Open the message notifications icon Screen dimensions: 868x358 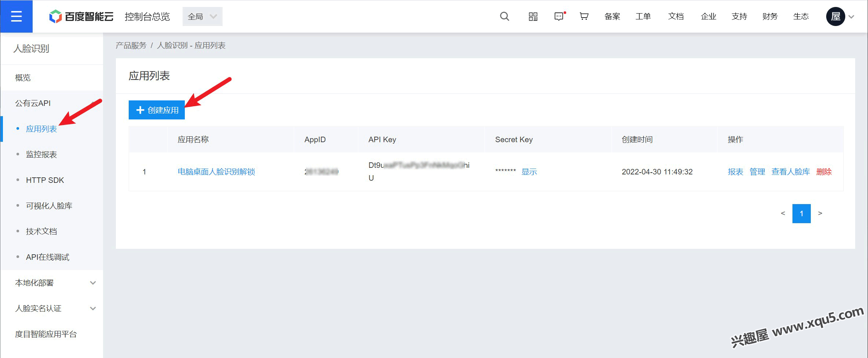[x=559, y=16]
